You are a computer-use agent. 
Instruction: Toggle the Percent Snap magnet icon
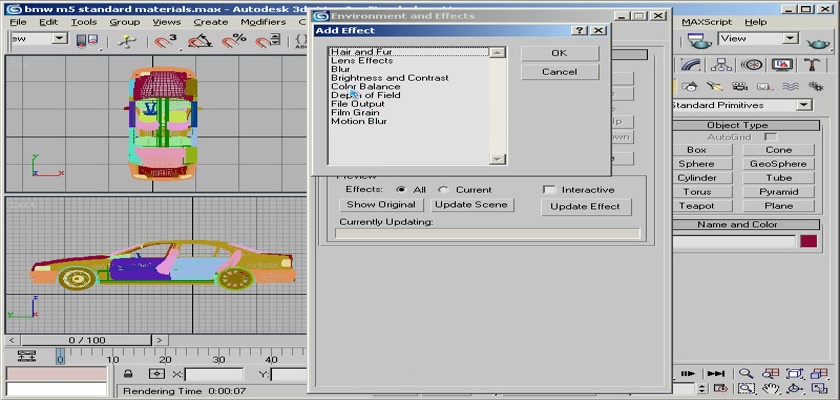(x=234, y=41)
